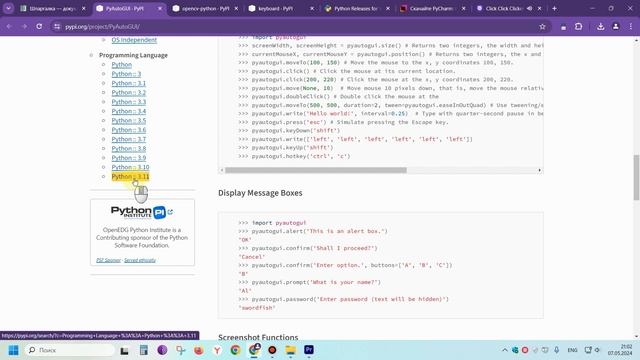This screenshot has width=640, height=360.
Task: Open the Python :: 3.9 link
Action: point(129,158)
